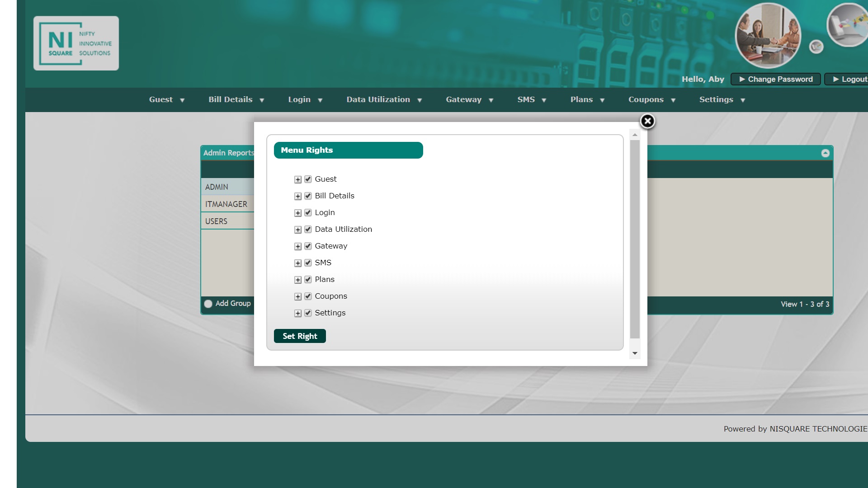Expand the Settings tree node
The image size is (868, 488).
pos(297,313)
